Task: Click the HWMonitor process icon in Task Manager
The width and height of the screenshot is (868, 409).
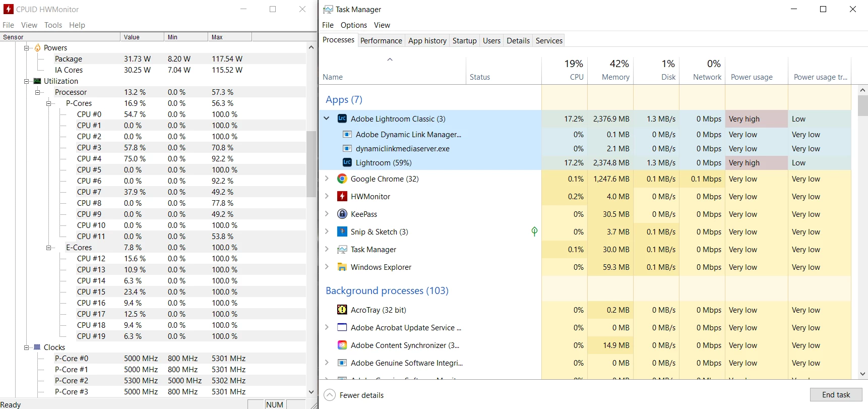Action: 342,196
